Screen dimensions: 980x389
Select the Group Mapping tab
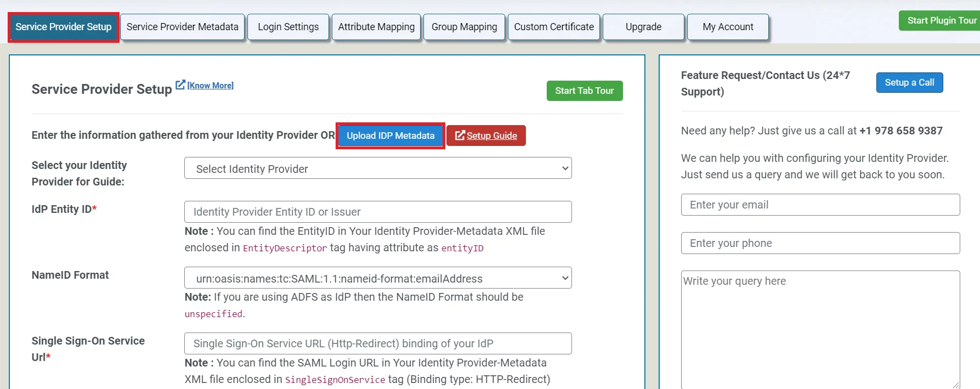tap(464, 27)
